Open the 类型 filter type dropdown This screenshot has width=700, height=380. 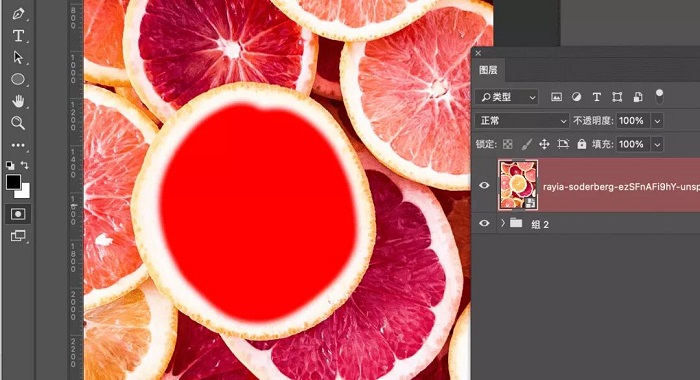point(507,97)
